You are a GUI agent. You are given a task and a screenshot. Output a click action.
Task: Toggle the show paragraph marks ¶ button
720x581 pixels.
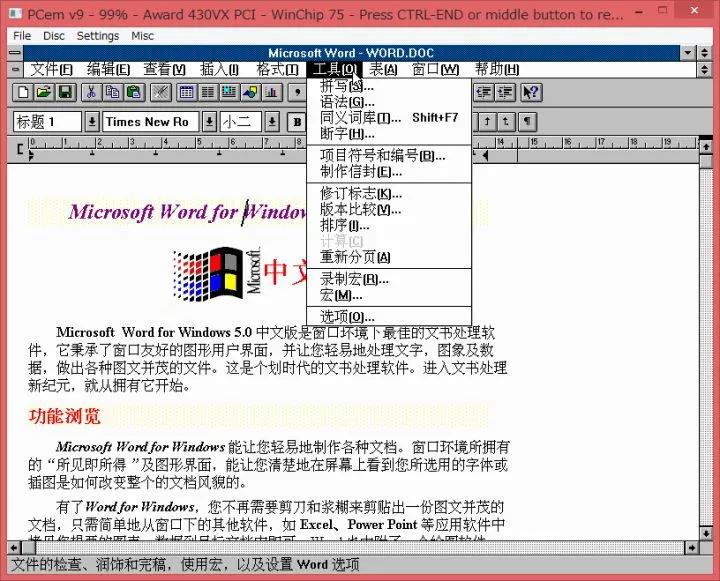point(528,122)
